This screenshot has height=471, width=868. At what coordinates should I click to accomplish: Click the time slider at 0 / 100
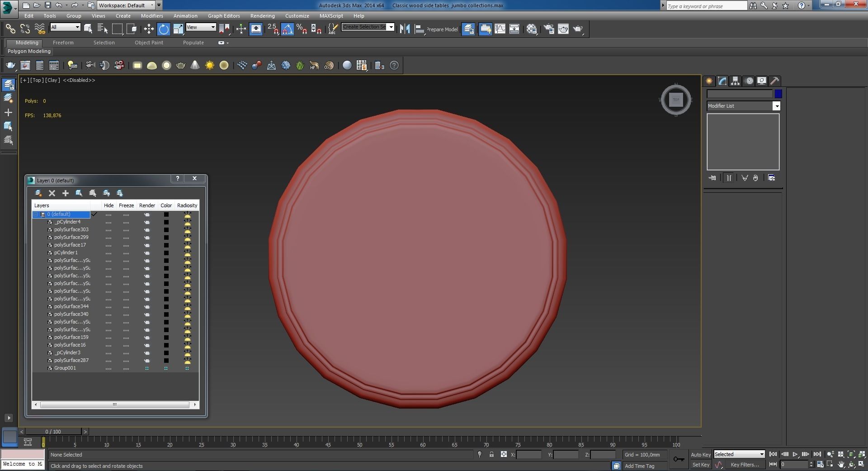pos(53,432)
